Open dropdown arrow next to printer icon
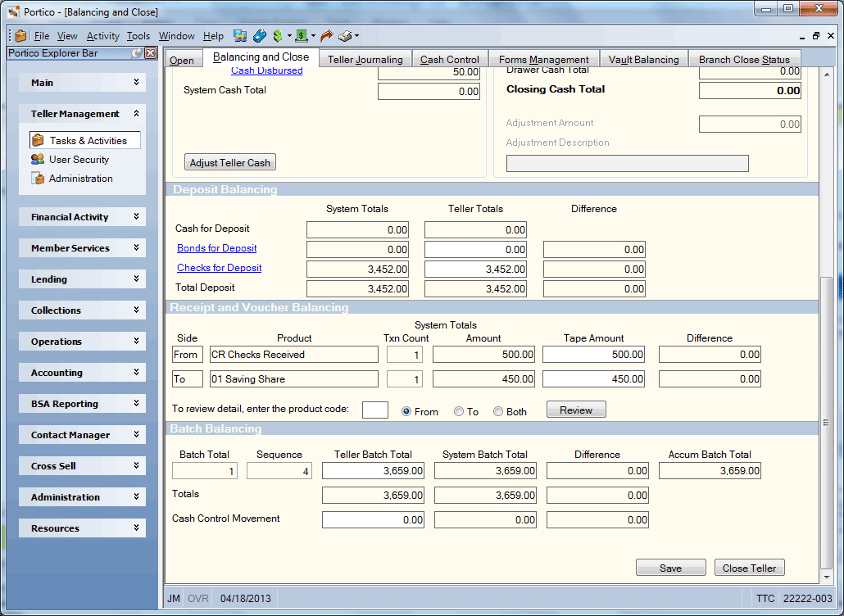The image size is (844, 616). (357, 36)
